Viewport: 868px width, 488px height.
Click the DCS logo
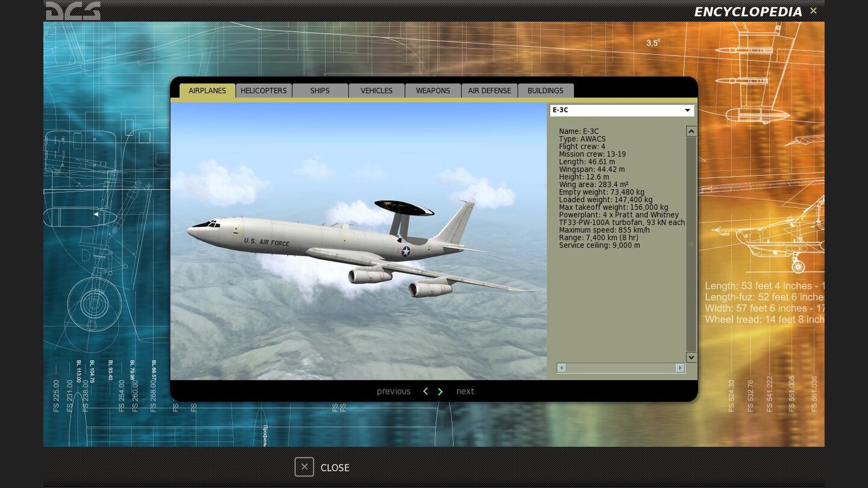(73, 10)
